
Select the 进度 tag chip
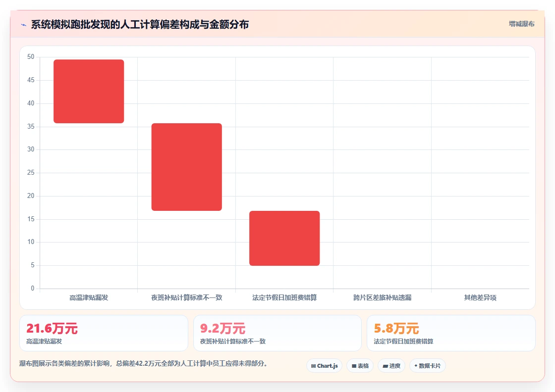pyautogui.click(x=391, y=366)
